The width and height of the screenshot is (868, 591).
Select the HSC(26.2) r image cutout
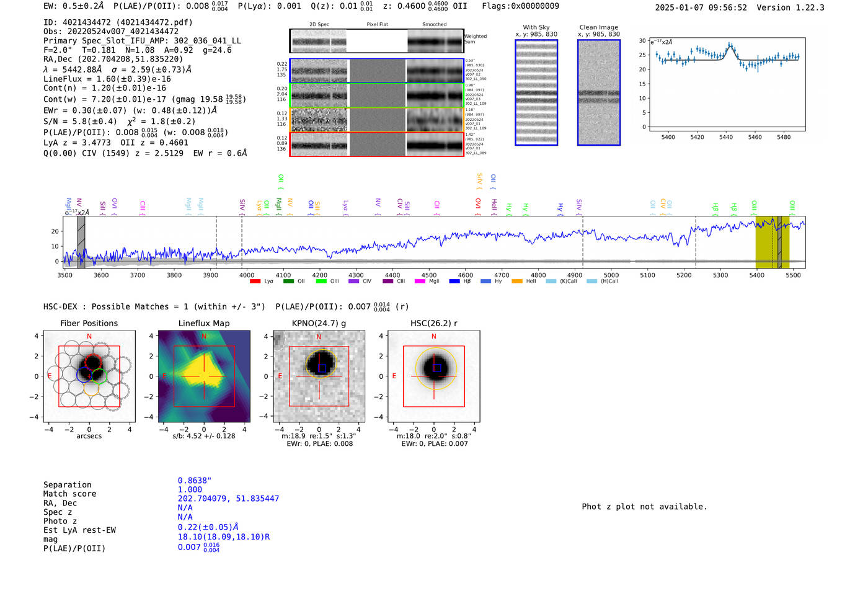[433, 376]
